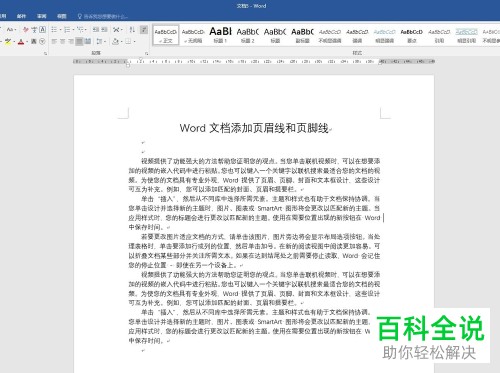Toggle the Character Shading button

pyautogui.click(x=34, y=42)
